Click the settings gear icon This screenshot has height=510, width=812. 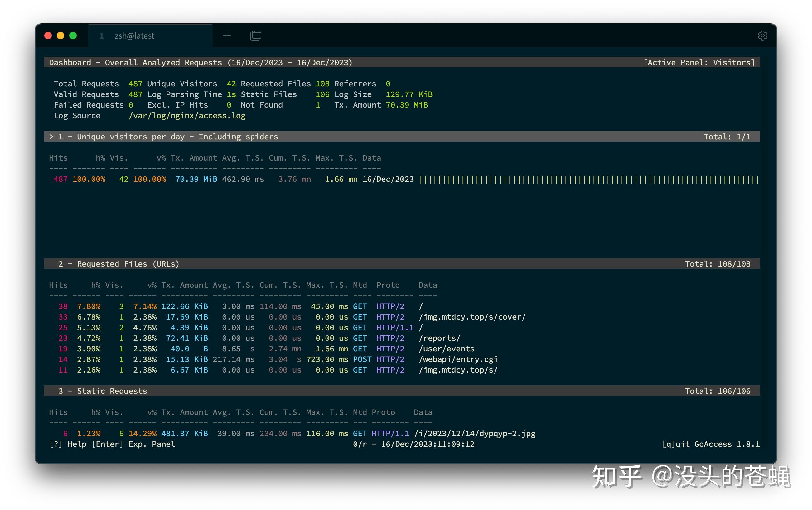pos(762,36)
